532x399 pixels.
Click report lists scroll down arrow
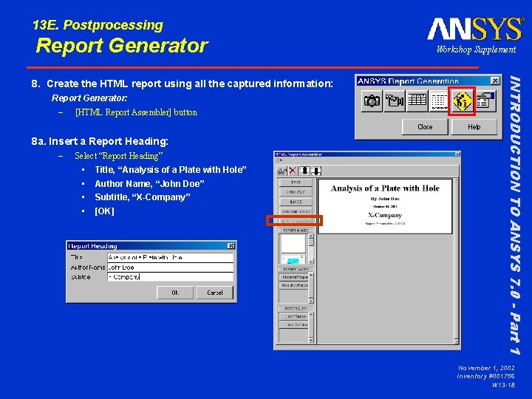pyautogui.click(x=311, y=341)
